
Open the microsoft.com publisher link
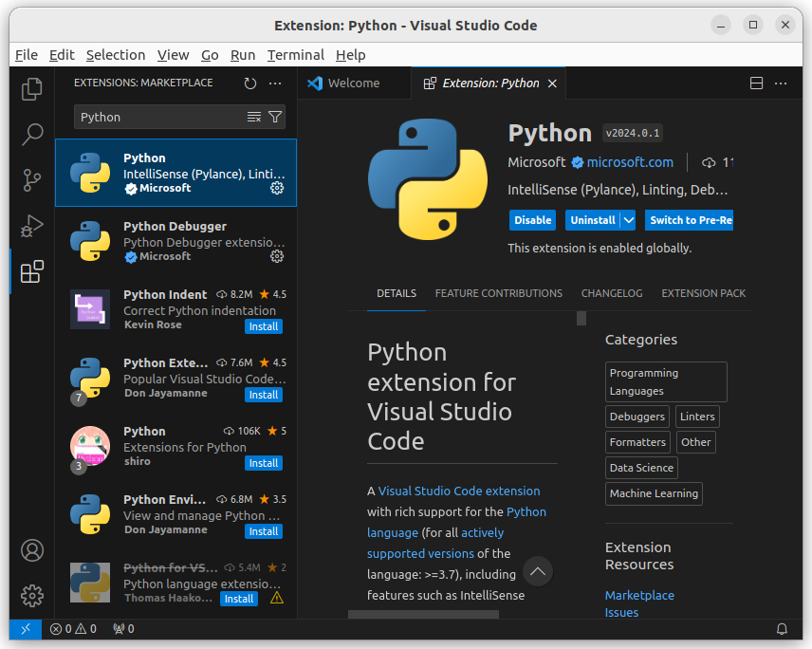(x=629, y=162)
